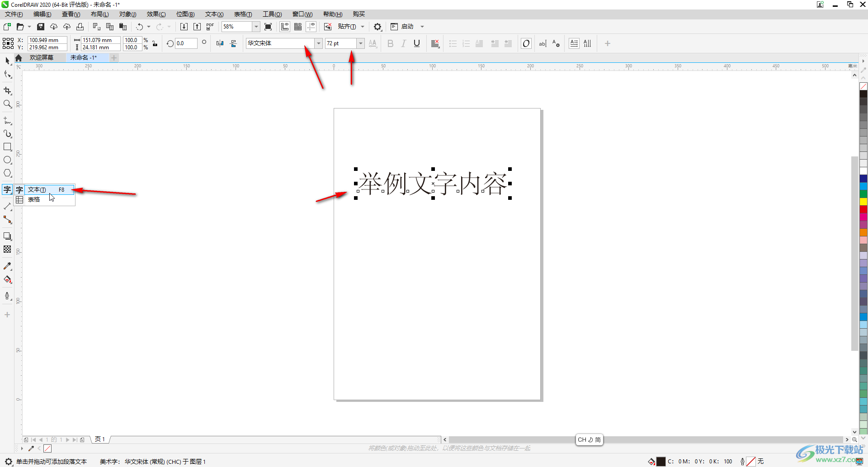Viewport: 868px width, 467px height.
Task: Pick the red swatch in the palette
Action: (863, 209)
